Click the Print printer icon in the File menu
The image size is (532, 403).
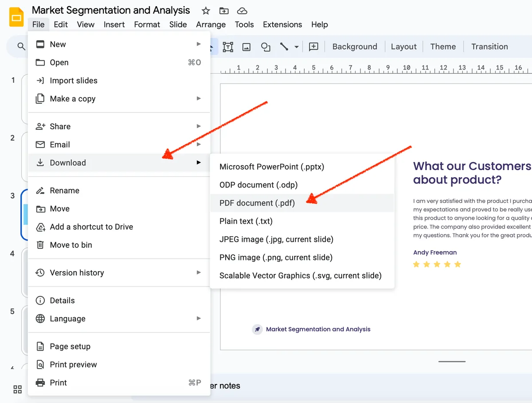pos(40,383)
